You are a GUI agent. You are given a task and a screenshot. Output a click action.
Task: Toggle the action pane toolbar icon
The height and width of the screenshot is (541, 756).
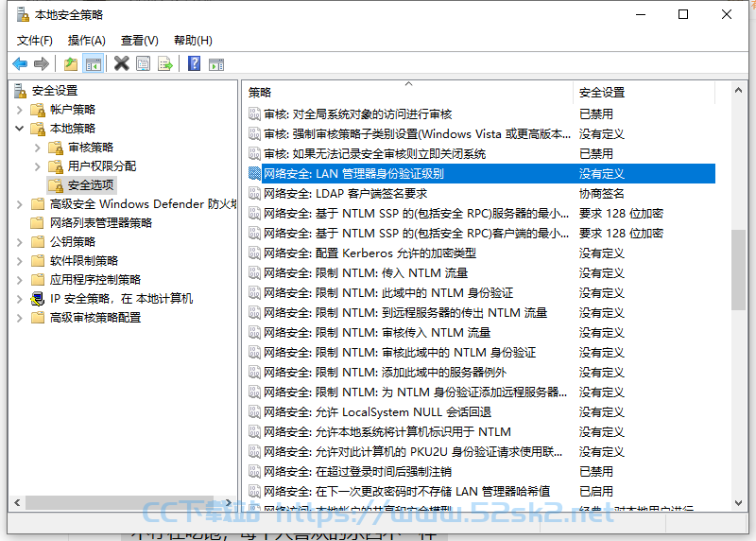[216, 63]
